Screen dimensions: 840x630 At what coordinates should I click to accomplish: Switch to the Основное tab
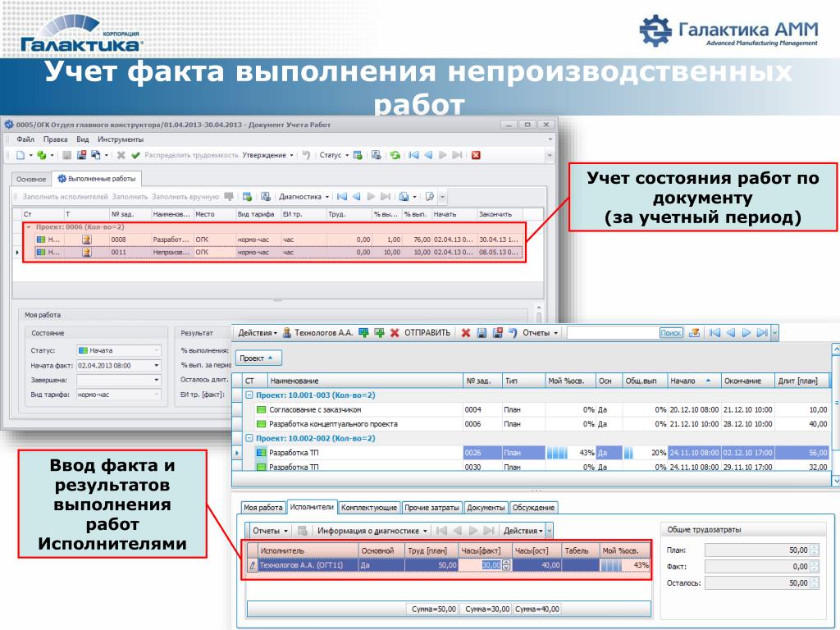31,179
